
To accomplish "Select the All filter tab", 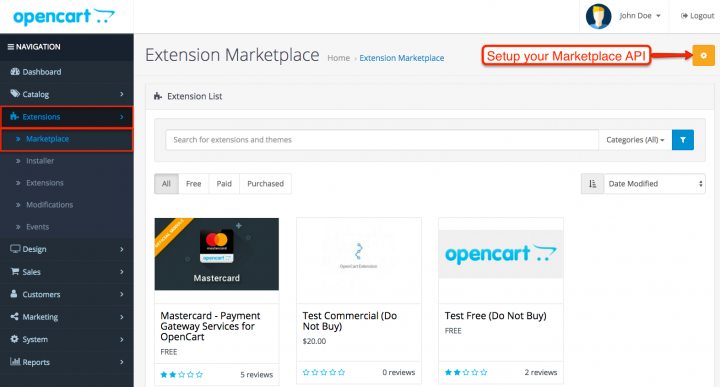I will click(166, 184).
